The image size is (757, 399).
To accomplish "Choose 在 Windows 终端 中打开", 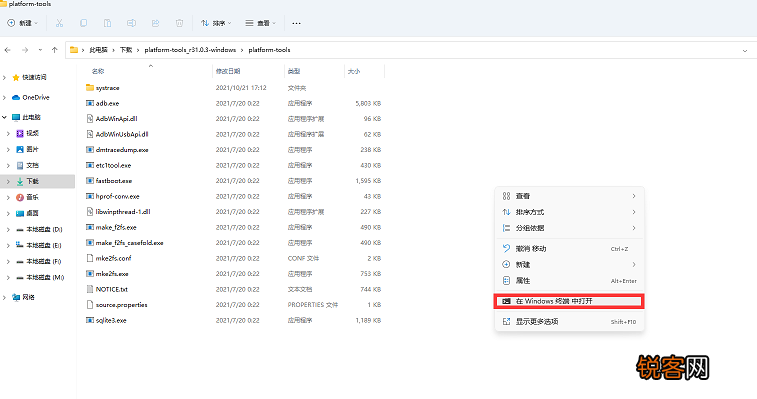I will click(x=569, y=301).
